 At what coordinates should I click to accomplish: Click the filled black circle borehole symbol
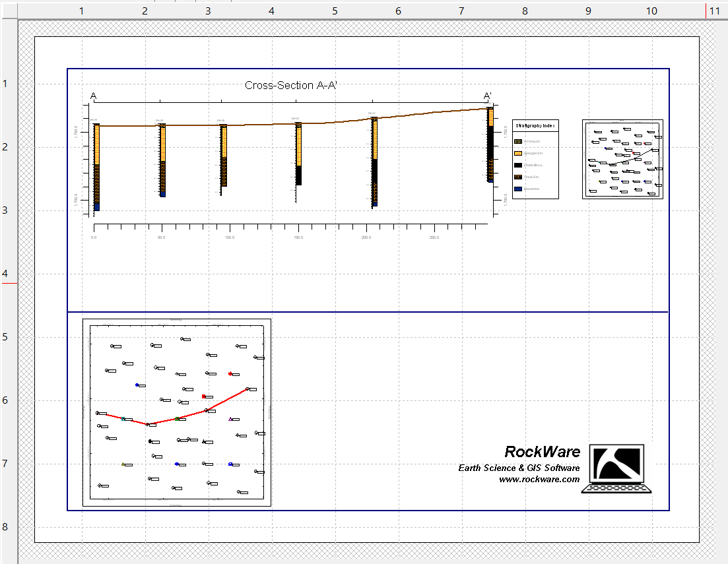pos(150,441)
